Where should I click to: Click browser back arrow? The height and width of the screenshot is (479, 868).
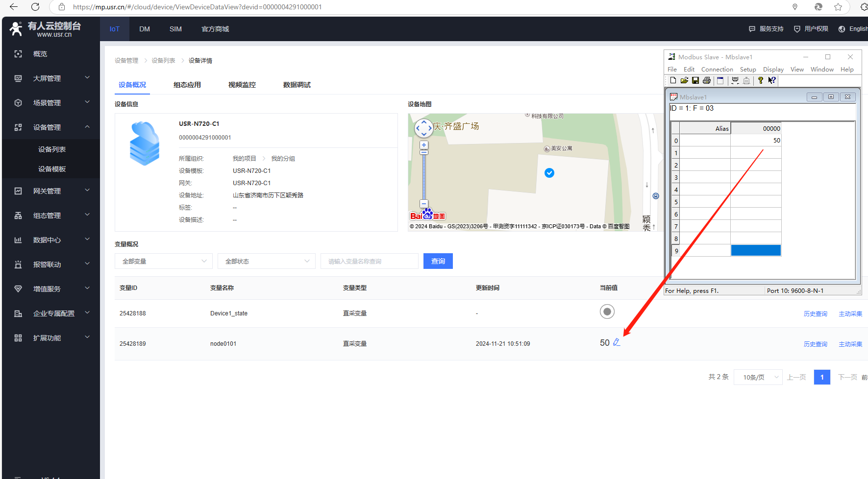click(14, 7)
